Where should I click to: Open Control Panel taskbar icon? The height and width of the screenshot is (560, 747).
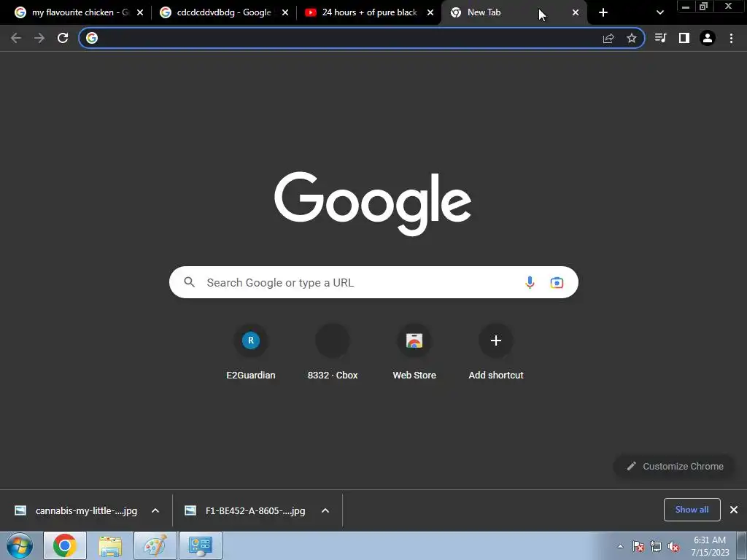pyautogui.click(x=200, y=545)
